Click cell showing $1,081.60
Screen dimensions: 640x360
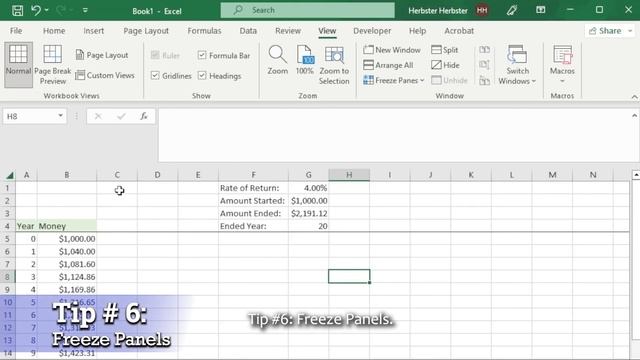click(67, 264)
